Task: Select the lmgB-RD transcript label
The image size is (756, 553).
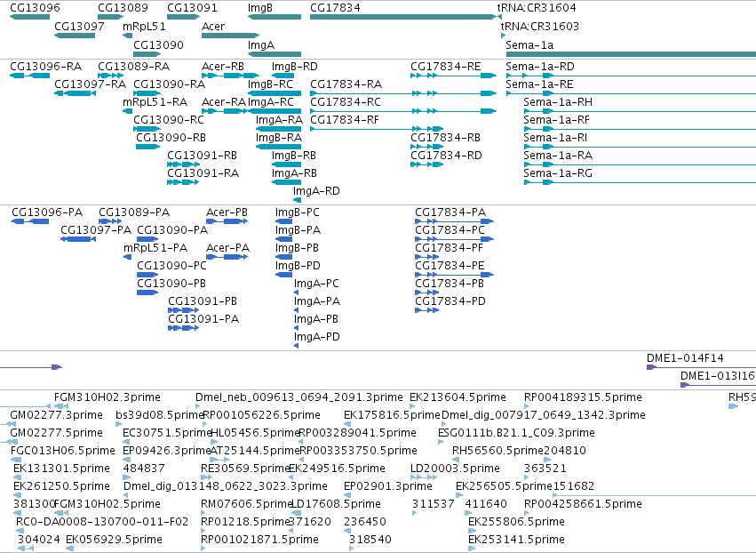Action: click(295, 66)
